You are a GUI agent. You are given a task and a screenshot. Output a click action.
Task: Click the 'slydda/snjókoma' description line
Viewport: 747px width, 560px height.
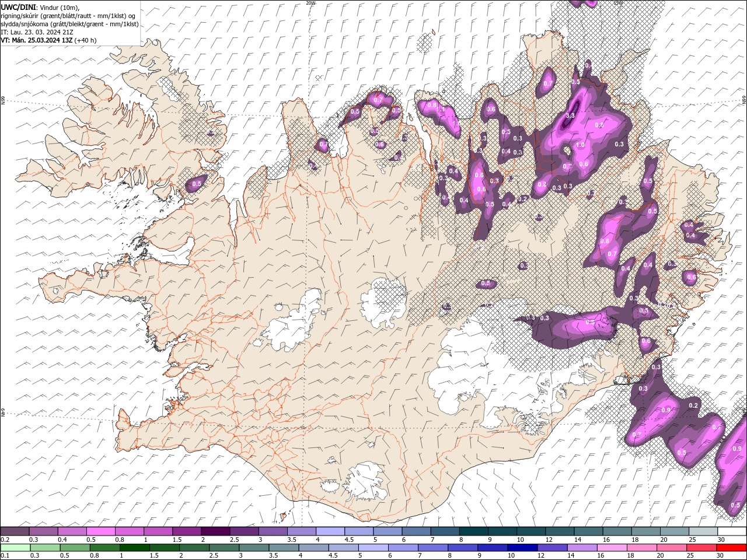click(x=70, y=24)
